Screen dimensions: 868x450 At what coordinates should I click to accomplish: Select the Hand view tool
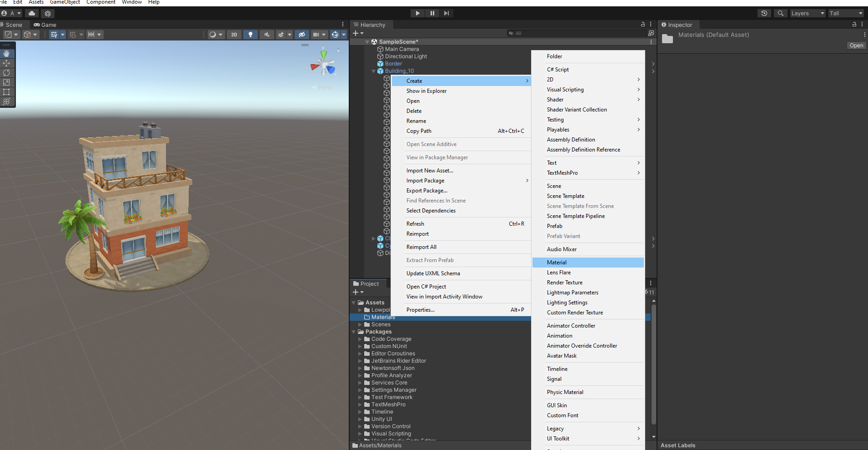(x=6, y=54)
